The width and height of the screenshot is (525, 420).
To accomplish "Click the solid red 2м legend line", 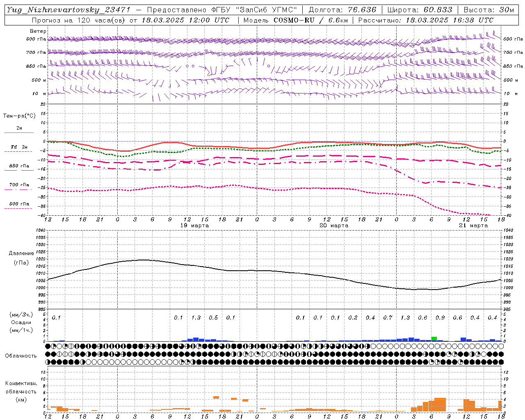I will click(19, 132).
